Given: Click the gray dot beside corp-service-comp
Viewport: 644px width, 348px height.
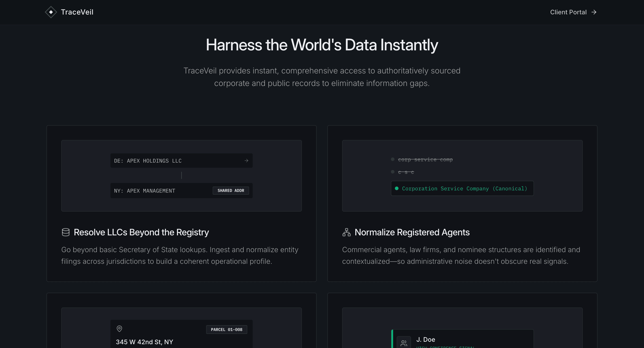Looking at the screenshot, I should (392, 159).
